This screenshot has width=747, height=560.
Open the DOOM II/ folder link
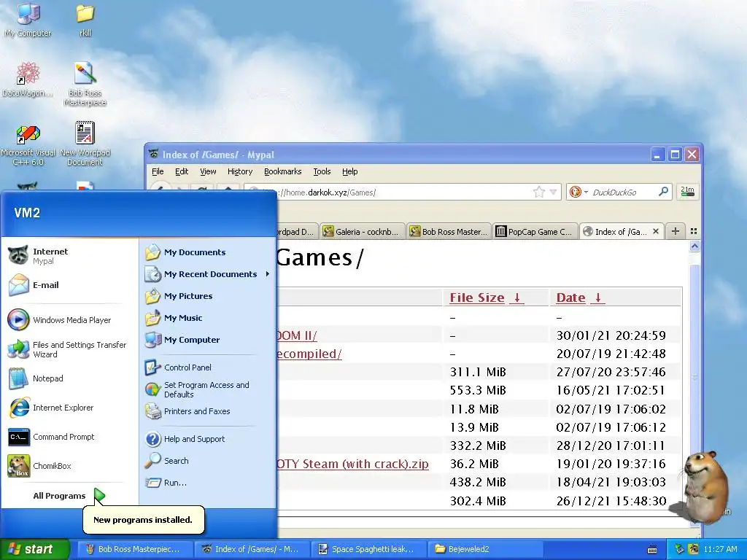297,335
